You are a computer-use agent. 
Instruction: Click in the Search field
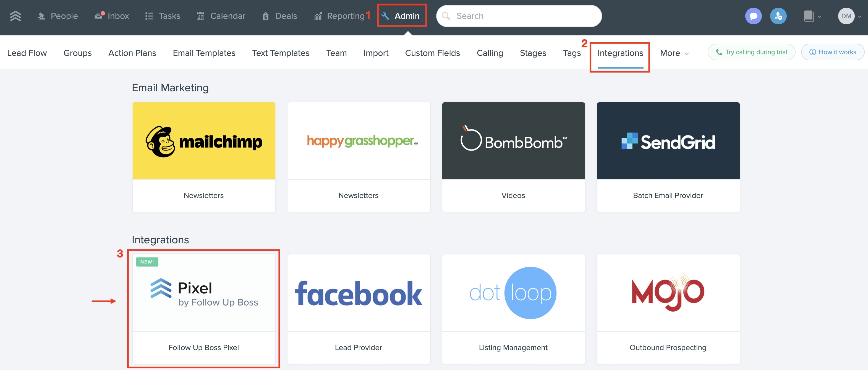(519, 16)
